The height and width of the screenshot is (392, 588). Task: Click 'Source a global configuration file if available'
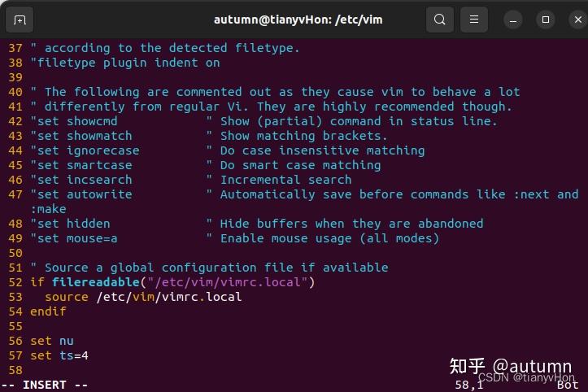click(x=216, y=268)
